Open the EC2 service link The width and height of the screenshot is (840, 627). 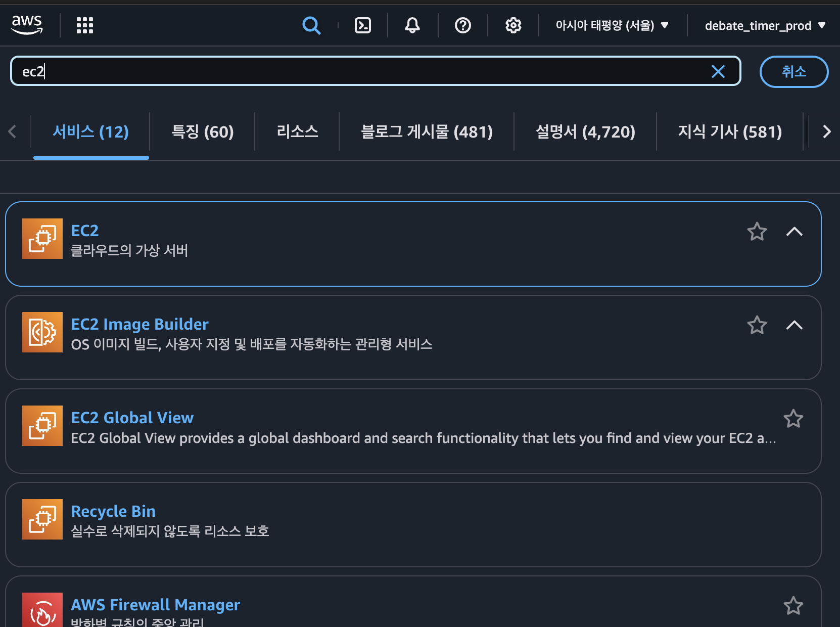85,231
